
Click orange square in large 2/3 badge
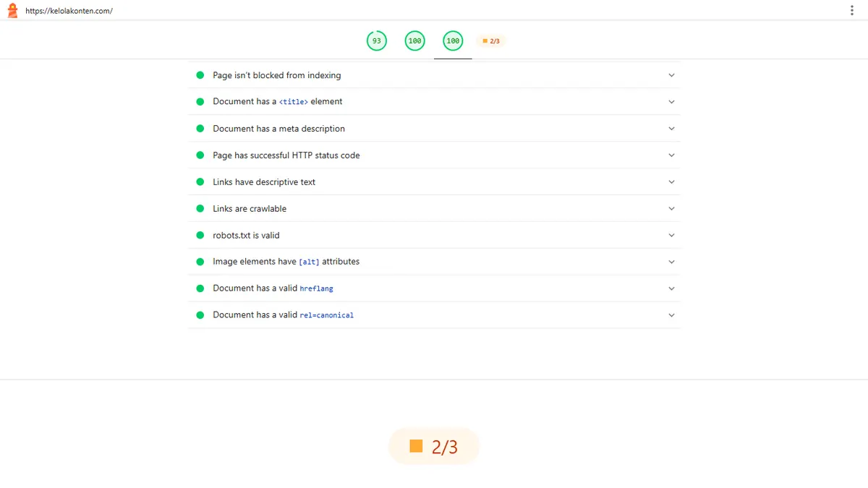416,446
